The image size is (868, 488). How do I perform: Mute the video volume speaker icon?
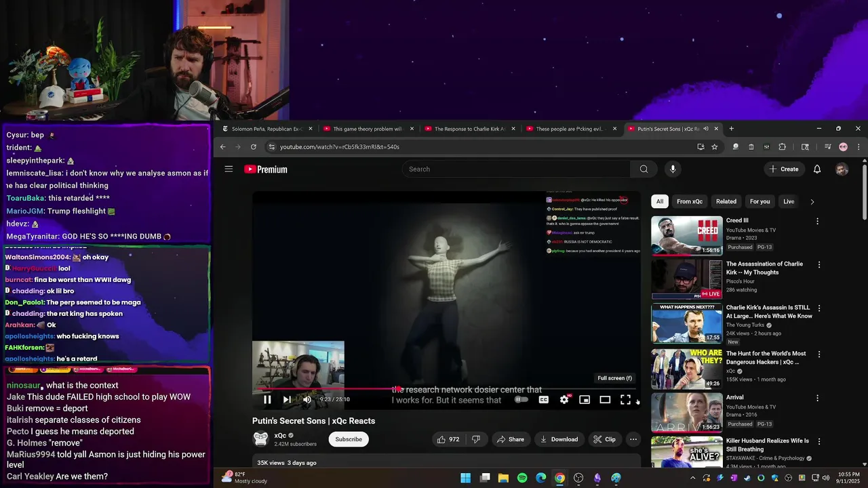pos(307,400)
